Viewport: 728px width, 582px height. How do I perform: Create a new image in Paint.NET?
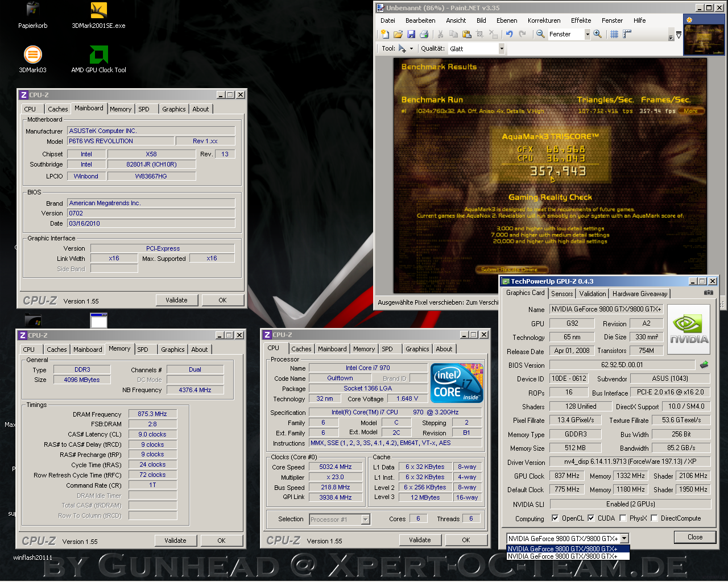(385, 34)
